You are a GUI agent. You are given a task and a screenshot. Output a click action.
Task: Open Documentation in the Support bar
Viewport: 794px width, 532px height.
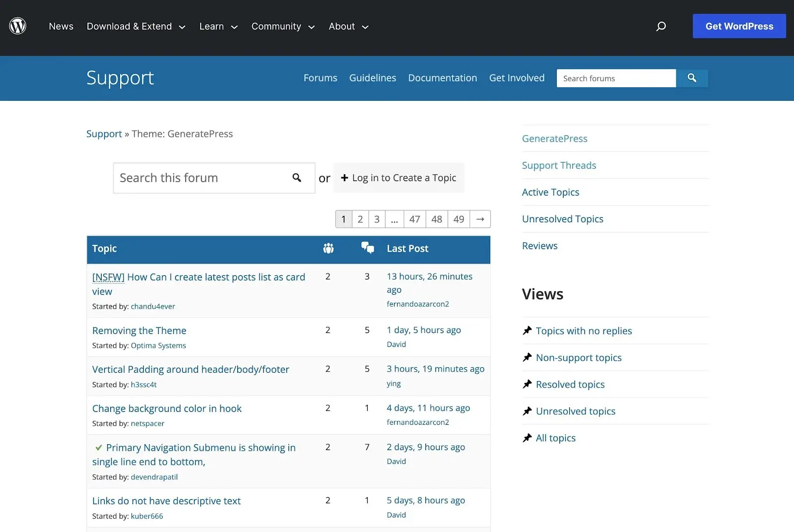pyautogui.click(x=443, y=78)
